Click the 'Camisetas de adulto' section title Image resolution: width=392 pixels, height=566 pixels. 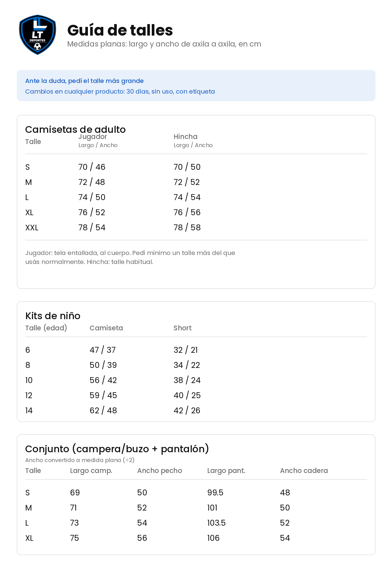(x=76, y=129)
